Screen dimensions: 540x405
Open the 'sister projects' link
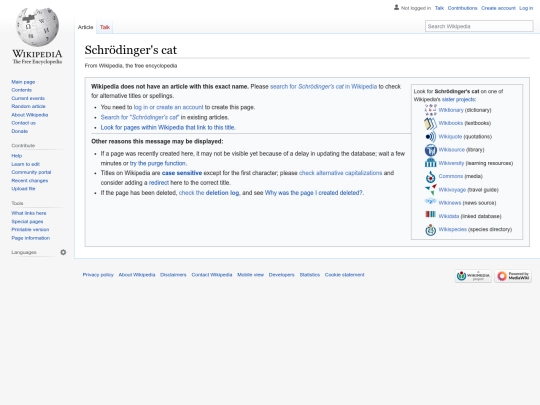pos(458,100)
